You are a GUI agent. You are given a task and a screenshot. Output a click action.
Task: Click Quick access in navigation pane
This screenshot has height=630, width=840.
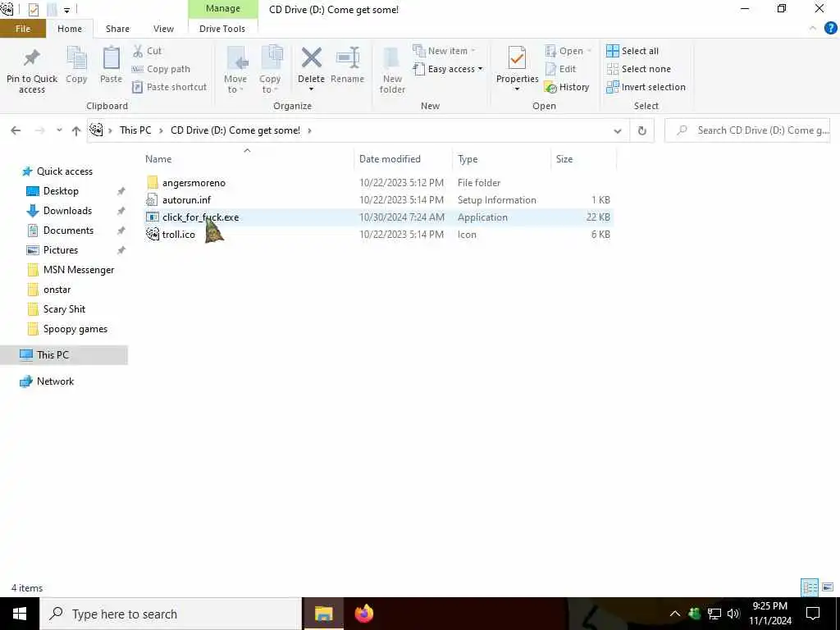pyautogui.click(x=64, y=171)
